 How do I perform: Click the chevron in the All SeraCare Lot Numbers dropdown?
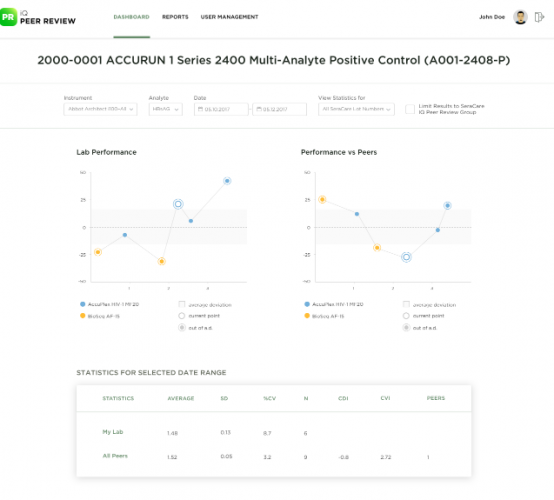tap(388, 109)
